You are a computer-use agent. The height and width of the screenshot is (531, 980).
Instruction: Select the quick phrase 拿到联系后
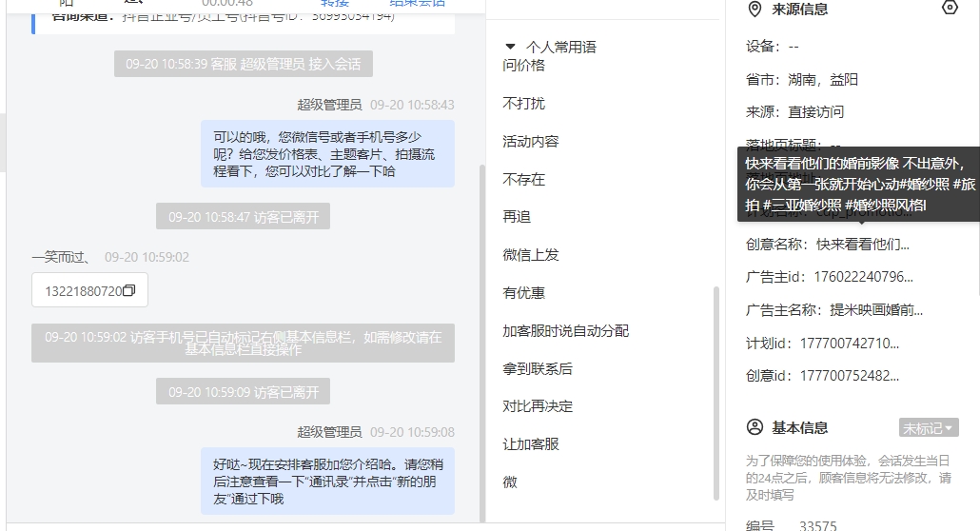coord(538,369)
